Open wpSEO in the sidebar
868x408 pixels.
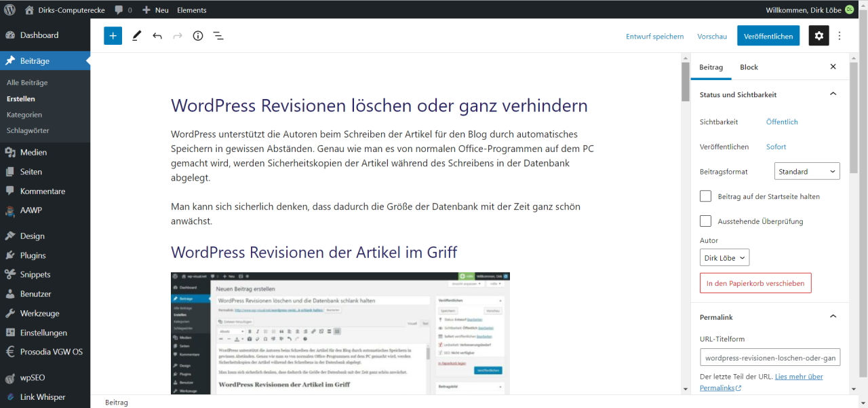[45, 378]
